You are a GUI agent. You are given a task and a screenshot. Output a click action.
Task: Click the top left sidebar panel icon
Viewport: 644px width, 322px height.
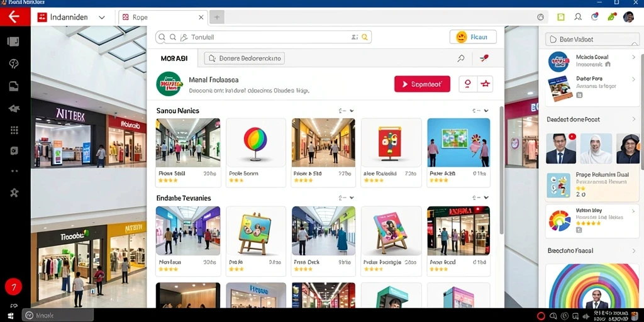pyautogui.click(x=14, y=42)
